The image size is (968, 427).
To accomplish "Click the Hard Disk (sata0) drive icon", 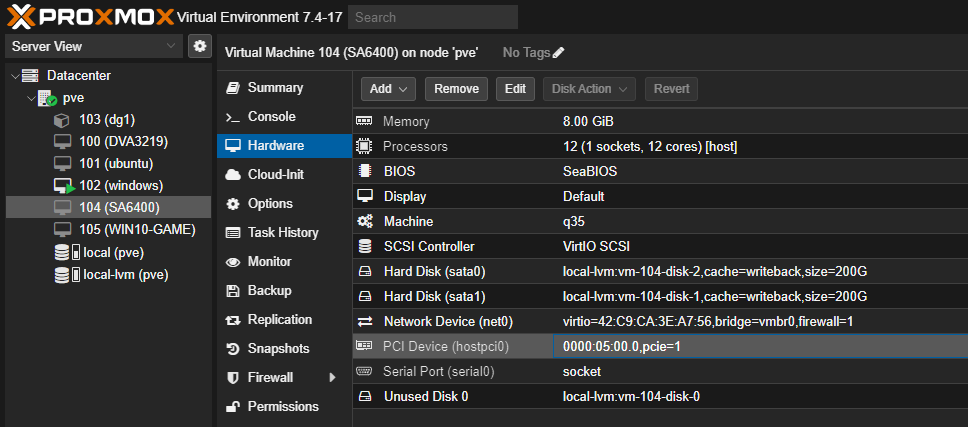I will 365,271.
